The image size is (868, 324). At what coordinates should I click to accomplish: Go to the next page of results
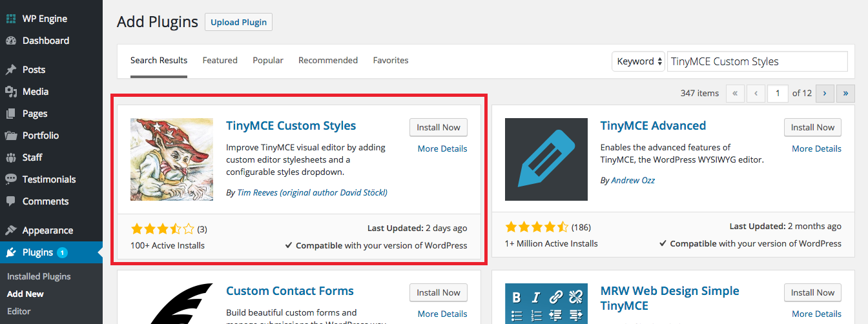(825, 93)
